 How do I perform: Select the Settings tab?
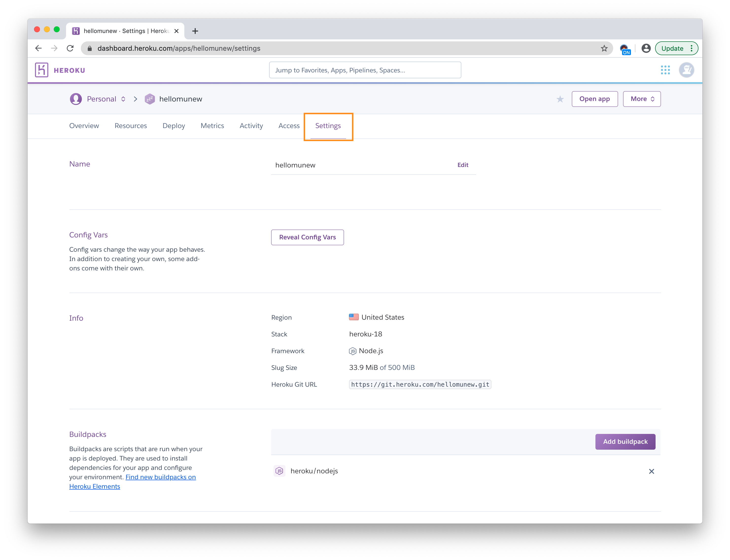[x=328, y=126]
